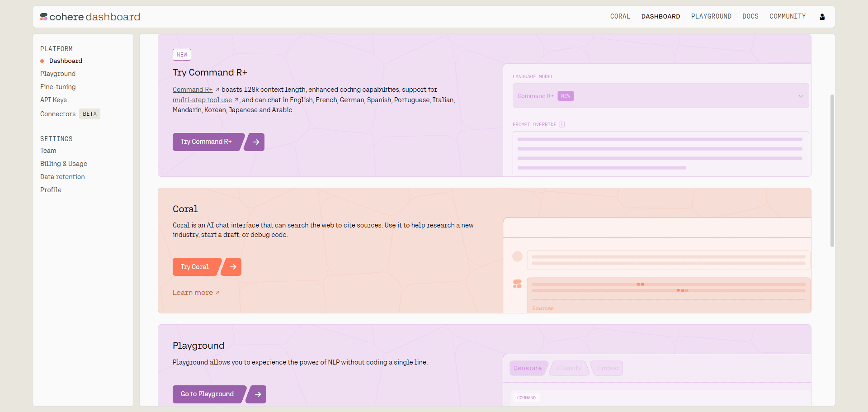This screenshot has height=412, width=868.
Task: Click the NEW tag inside model dropdown
Action: tap(566, 96)
